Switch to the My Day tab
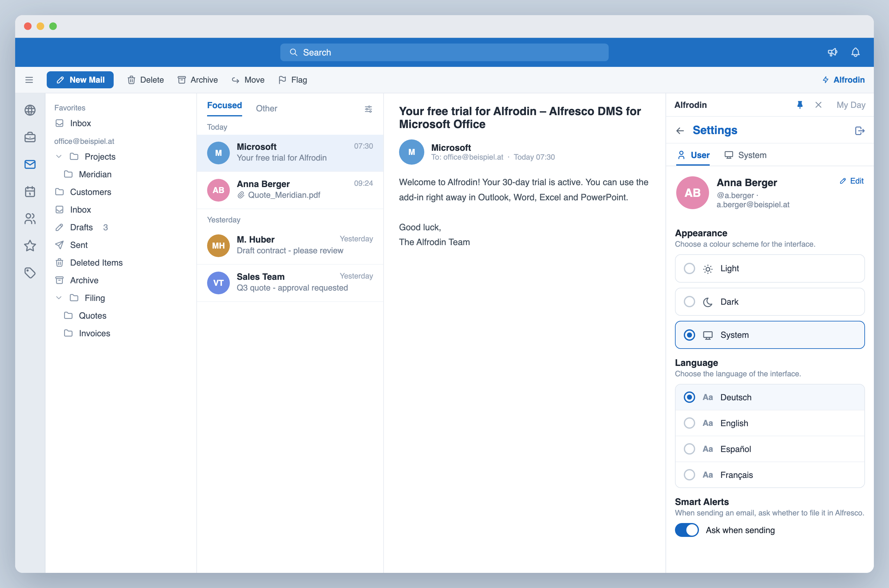Viewport: 889px width, 588px height. [x=851, y=105]
